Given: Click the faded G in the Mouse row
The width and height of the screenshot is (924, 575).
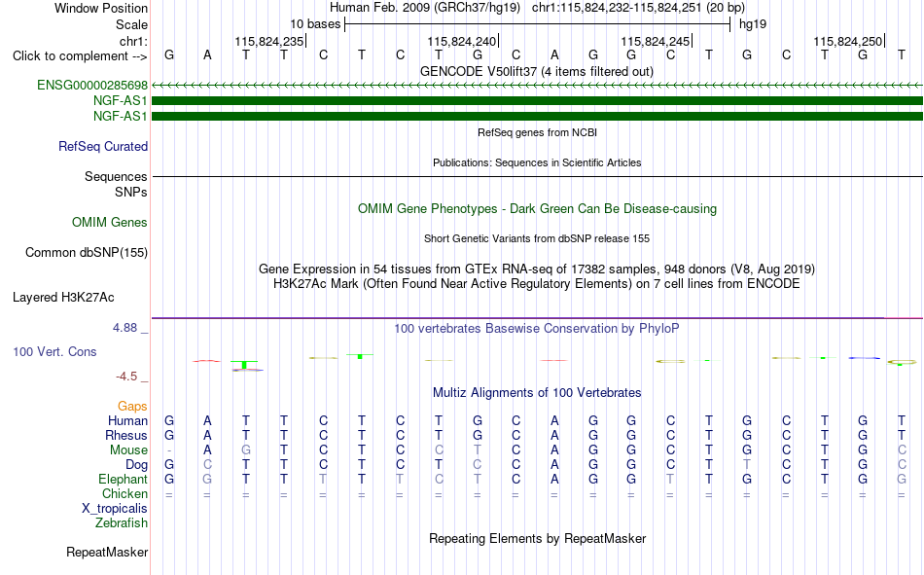Looking at the screenshot, I should click(x=246, y=449).
